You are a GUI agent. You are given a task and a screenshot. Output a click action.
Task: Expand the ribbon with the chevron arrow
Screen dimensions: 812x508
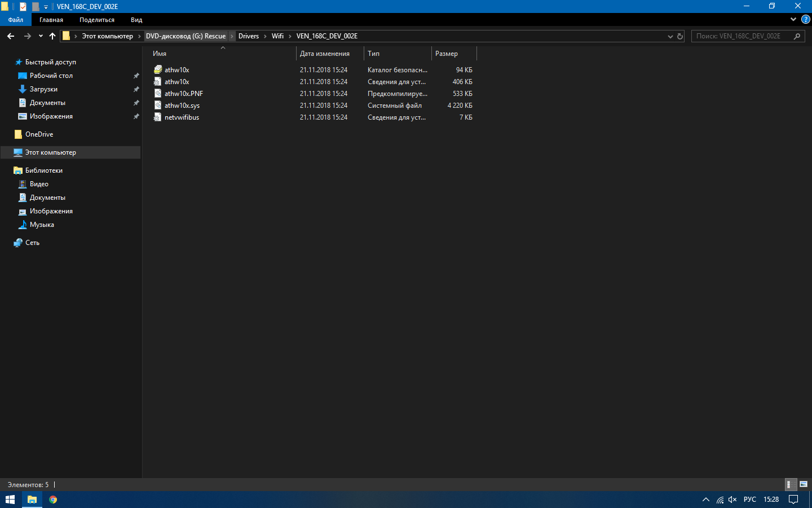point(793,19)
